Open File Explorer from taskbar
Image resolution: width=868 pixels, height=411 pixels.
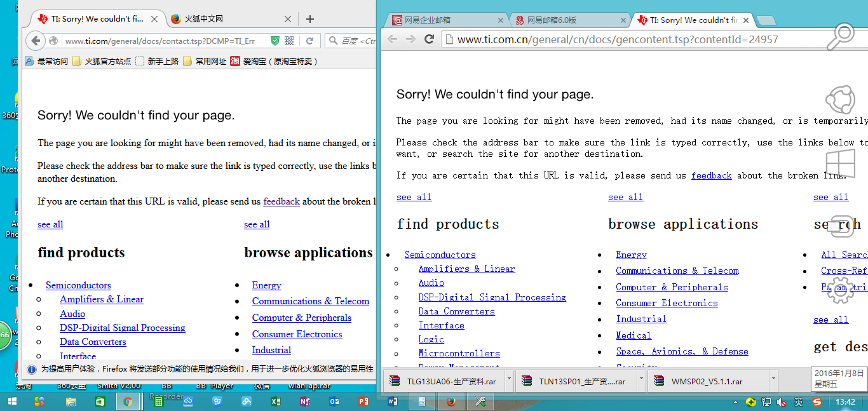click(71, 401)
